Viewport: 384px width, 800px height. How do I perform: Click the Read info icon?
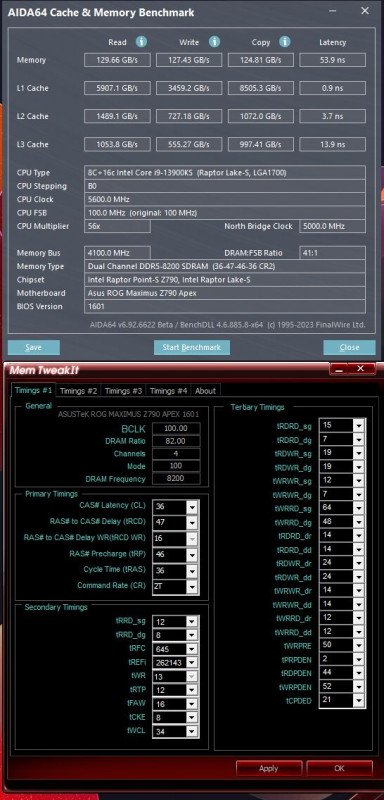(141, 42)
